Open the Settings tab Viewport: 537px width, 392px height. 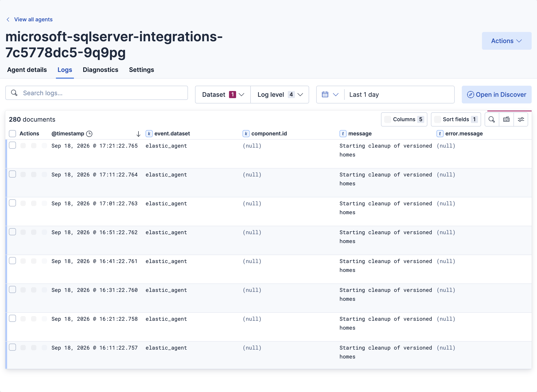tap(141, 70)
